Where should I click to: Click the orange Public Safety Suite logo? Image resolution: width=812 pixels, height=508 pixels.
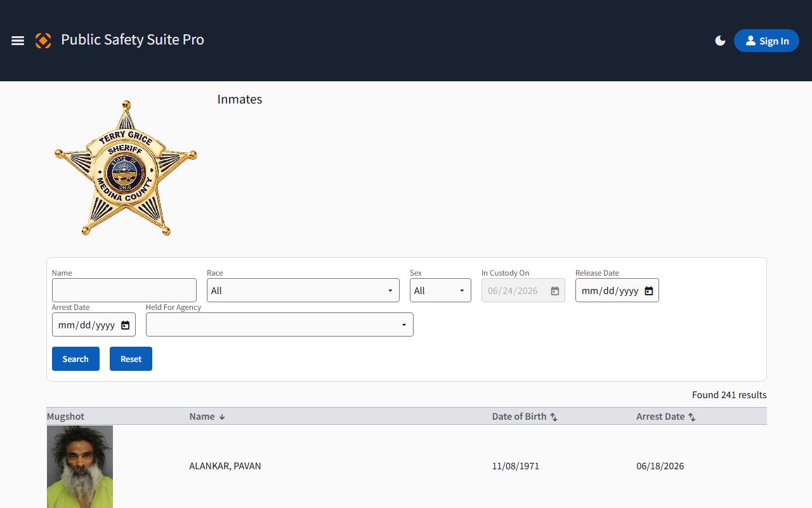pos(43,41)
